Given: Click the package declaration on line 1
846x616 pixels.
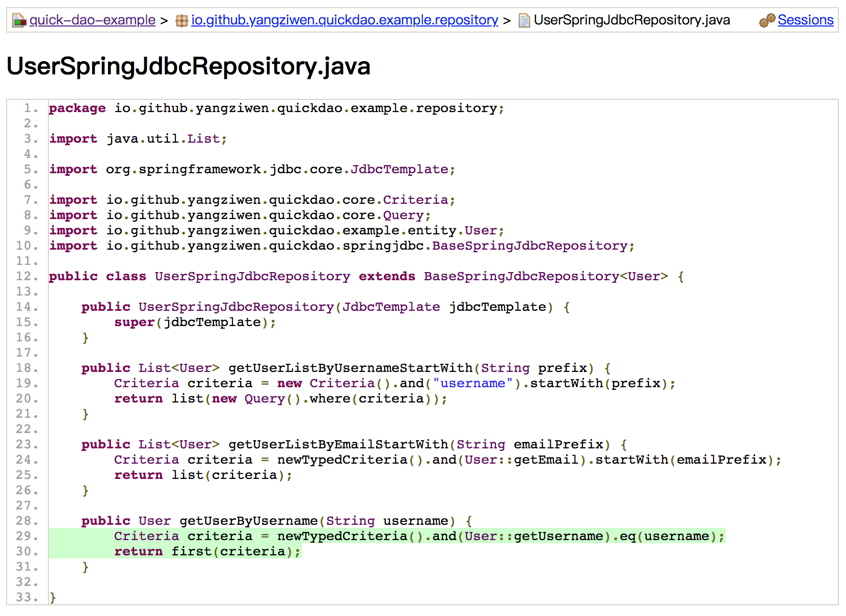Looking at the screenshot, I should point(277,109).
